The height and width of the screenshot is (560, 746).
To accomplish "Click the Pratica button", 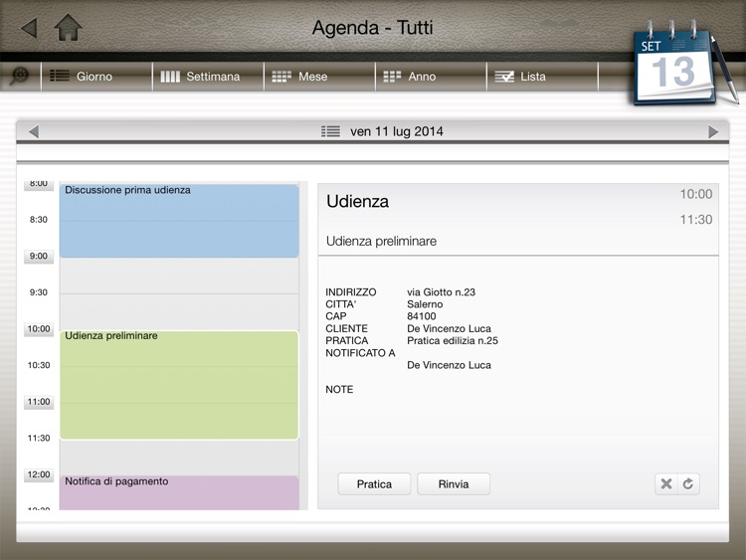I will [x=374, y=483].
